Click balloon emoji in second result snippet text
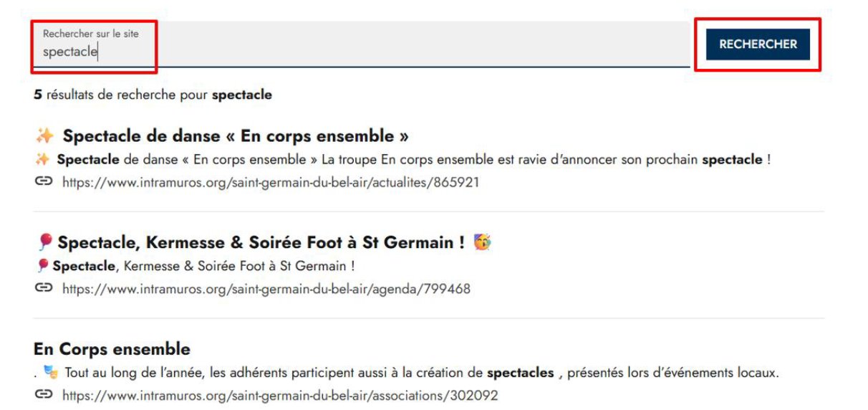The width and height of the screenshot is (868, 410). pyautogui.click(x=43, y=266)
